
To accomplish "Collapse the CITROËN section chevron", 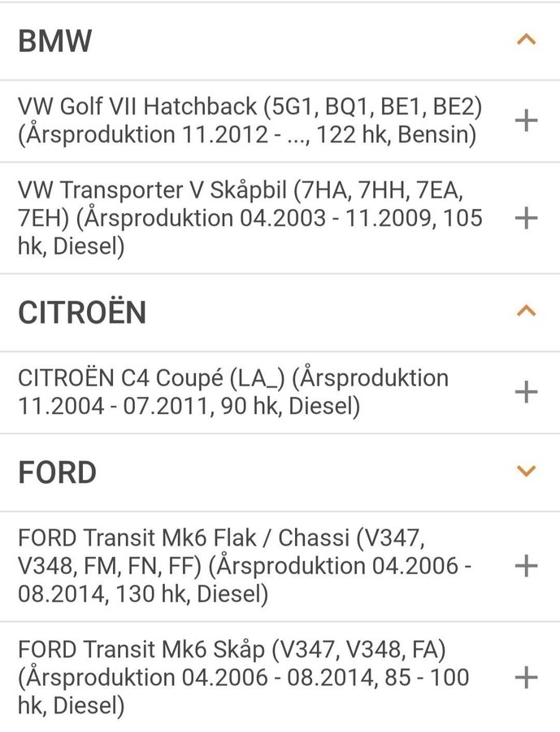I will pyautogui.click(x=526, y=311).
